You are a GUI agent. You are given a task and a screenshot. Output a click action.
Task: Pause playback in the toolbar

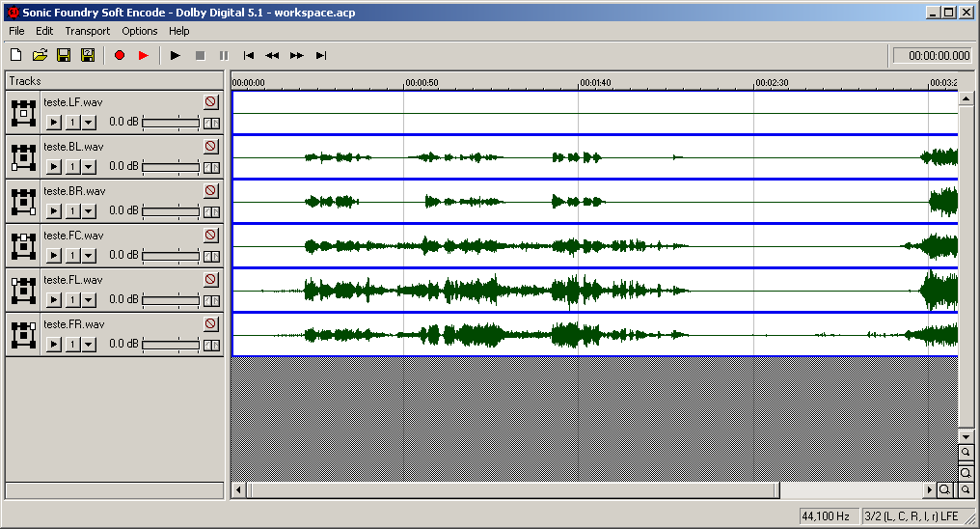tap(224, 56)
